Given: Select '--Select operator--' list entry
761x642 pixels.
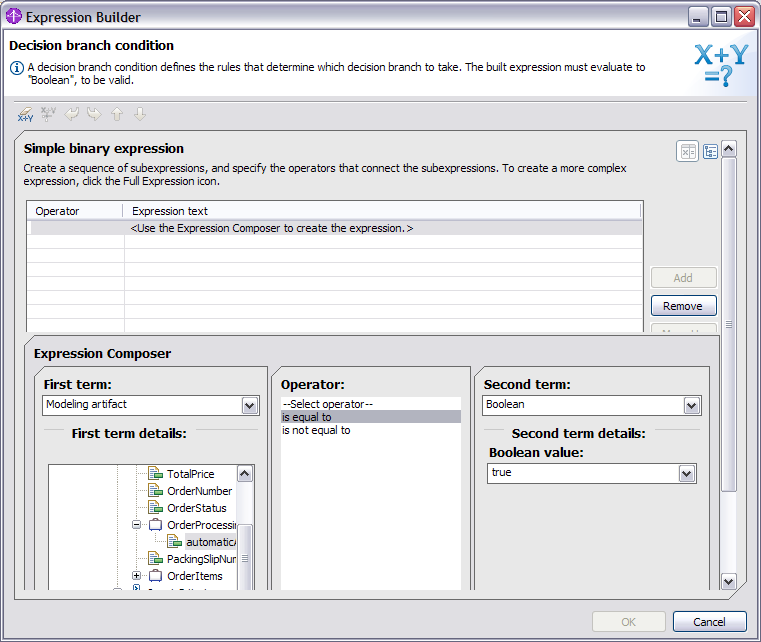Looking at the screenshot, I should coord(371,404).
